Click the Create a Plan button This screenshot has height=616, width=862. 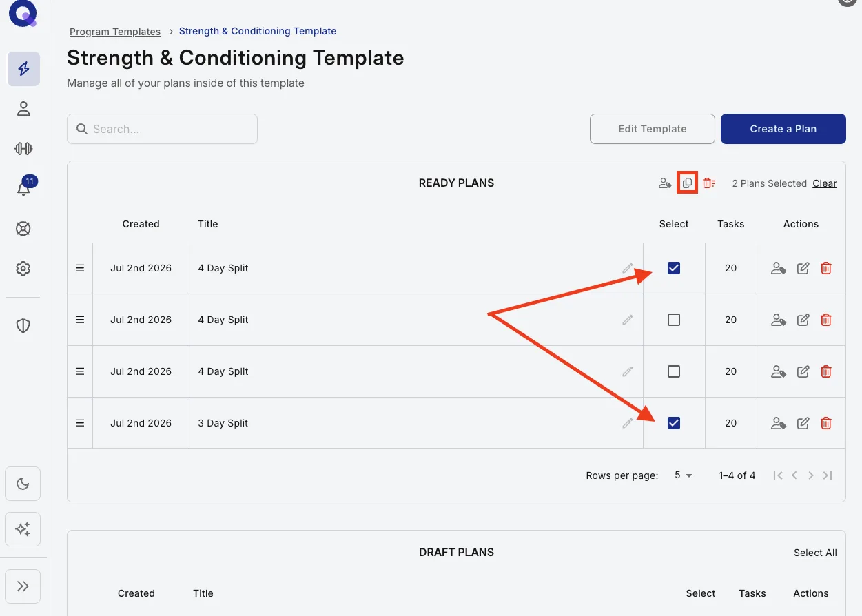pos(783,129)
